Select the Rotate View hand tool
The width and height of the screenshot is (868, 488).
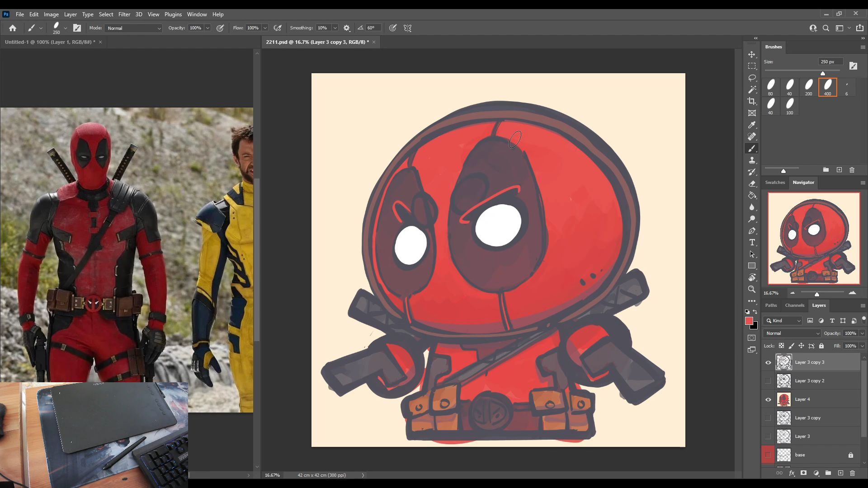click(752, 277)
